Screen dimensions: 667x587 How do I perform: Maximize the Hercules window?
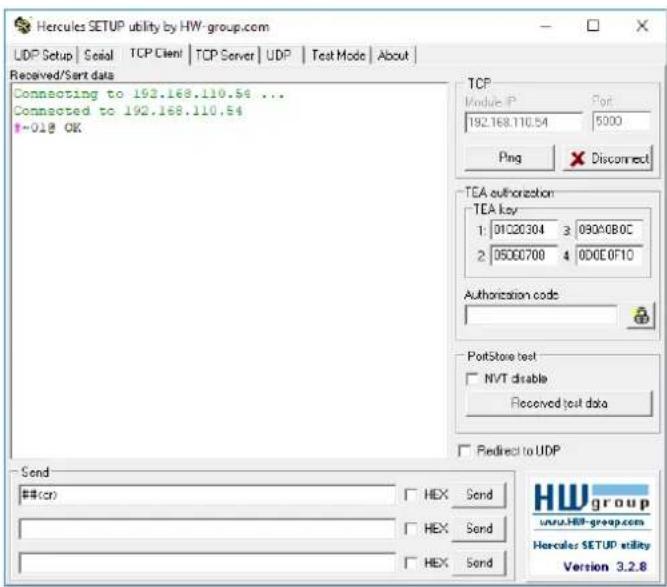click(x=593, y=26)
